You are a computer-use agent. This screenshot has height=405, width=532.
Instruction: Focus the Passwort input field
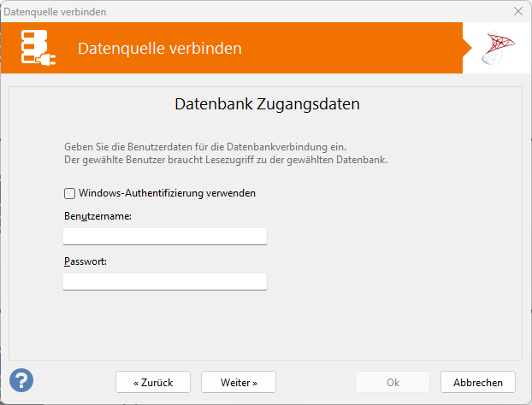(165, 282)
